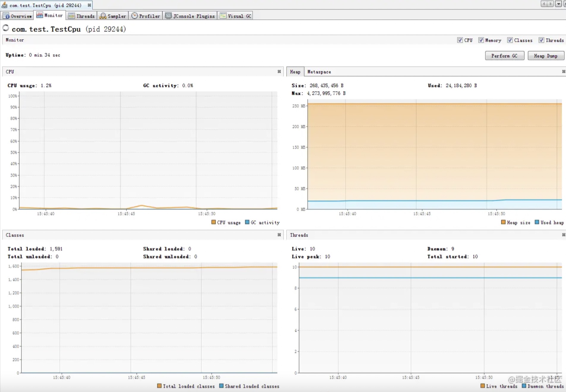Click the Visual GC tab icon
This screenshot has height=392, width=566.
tap(223, 16)
